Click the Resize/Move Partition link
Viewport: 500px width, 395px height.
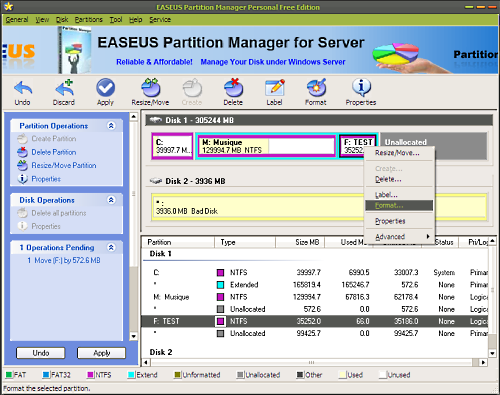64,165
